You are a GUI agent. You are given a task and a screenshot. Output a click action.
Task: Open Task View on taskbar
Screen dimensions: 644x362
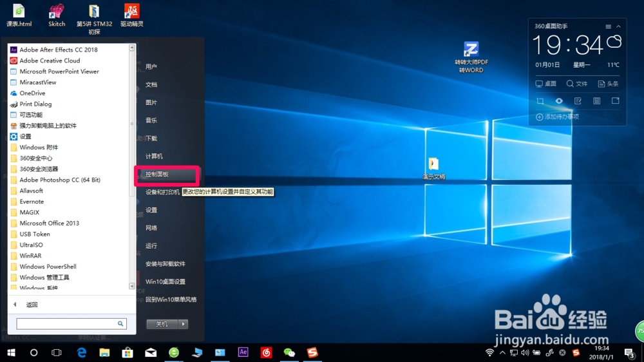click(56, 352)
